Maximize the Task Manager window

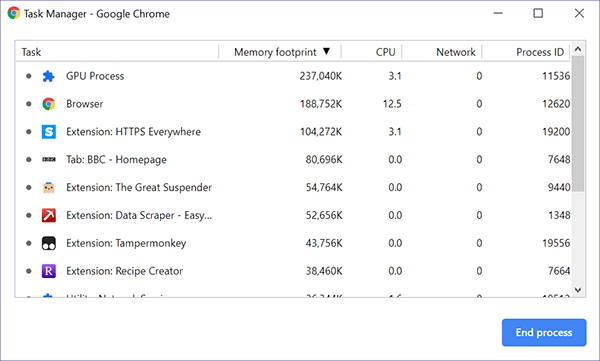click(x=538, y=13)
